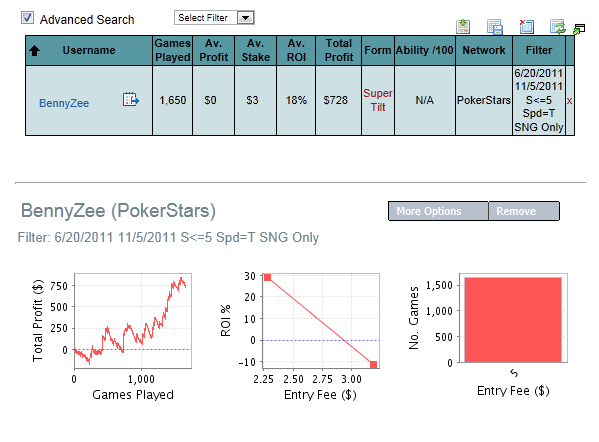Click the sort arrow in Username header
Viewport: 599px width, 442px height.
coord(34,50)
